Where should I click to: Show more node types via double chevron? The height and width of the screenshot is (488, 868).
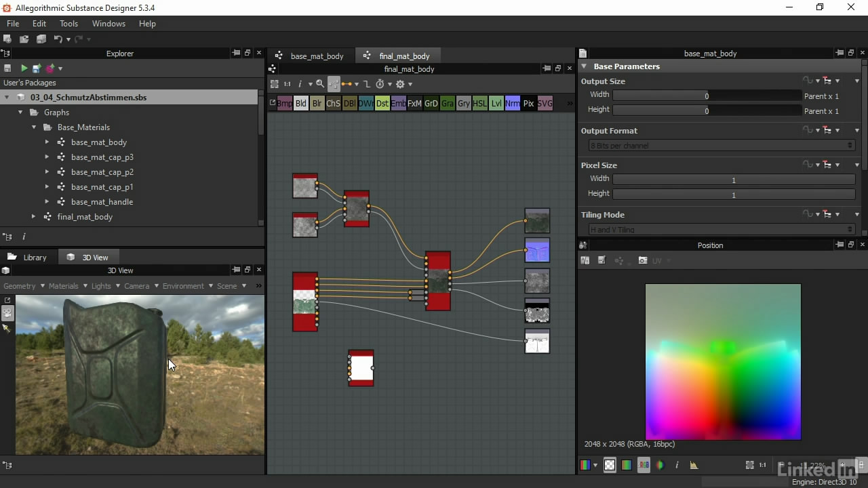570,104
